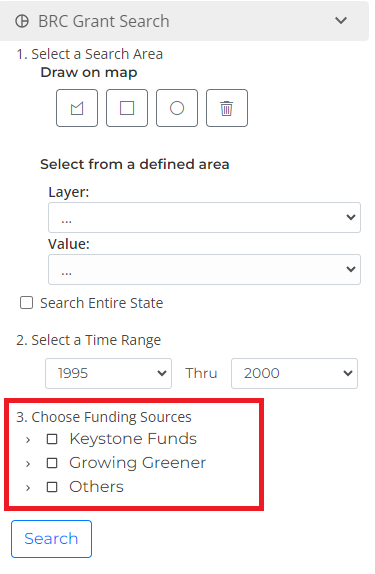
Task: Expand the Keystone Funds tree node
Action: 28,439
